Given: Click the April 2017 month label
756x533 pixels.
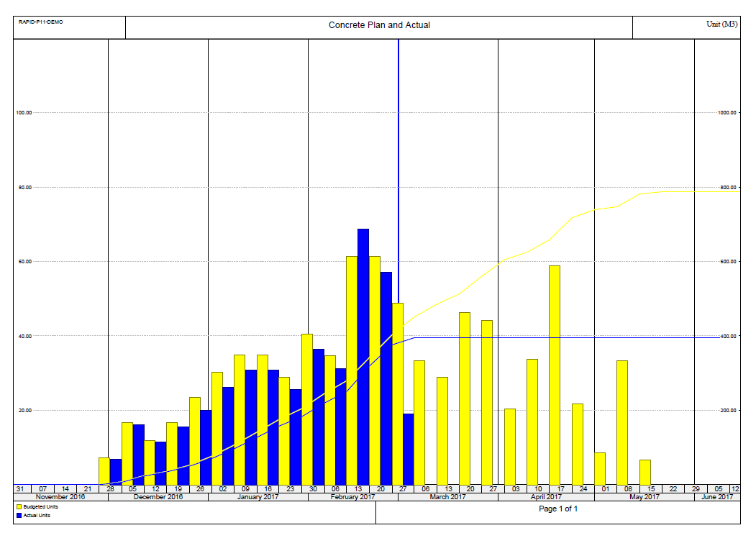Looking at the screenshot, I should coord(546,497).
